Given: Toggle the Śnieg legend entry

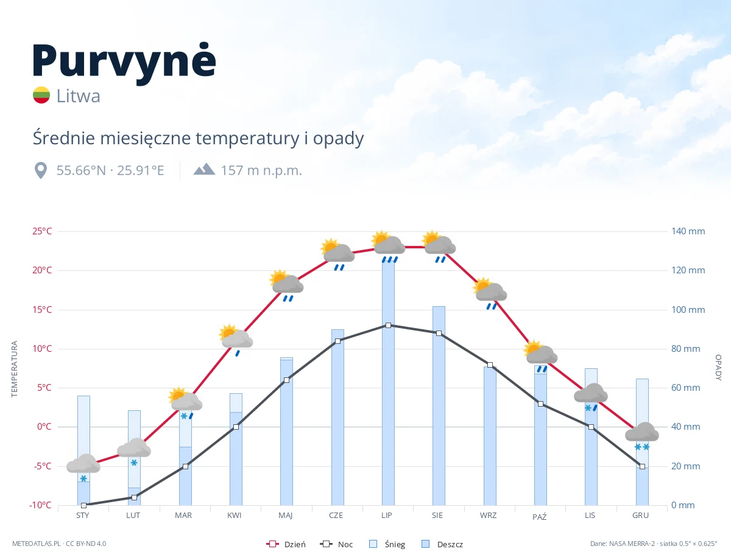Looking at the screenshot, I should [387, 544].
